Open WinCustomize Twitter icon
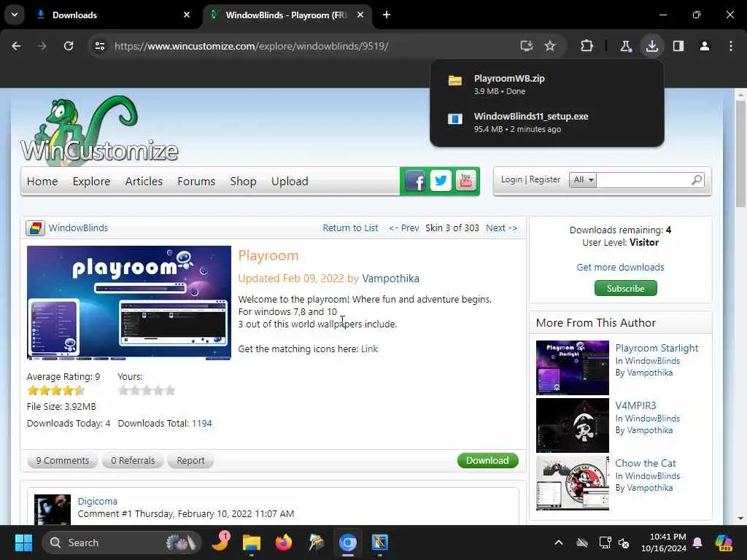Screen dimensions: 747x560 [441, 181]
